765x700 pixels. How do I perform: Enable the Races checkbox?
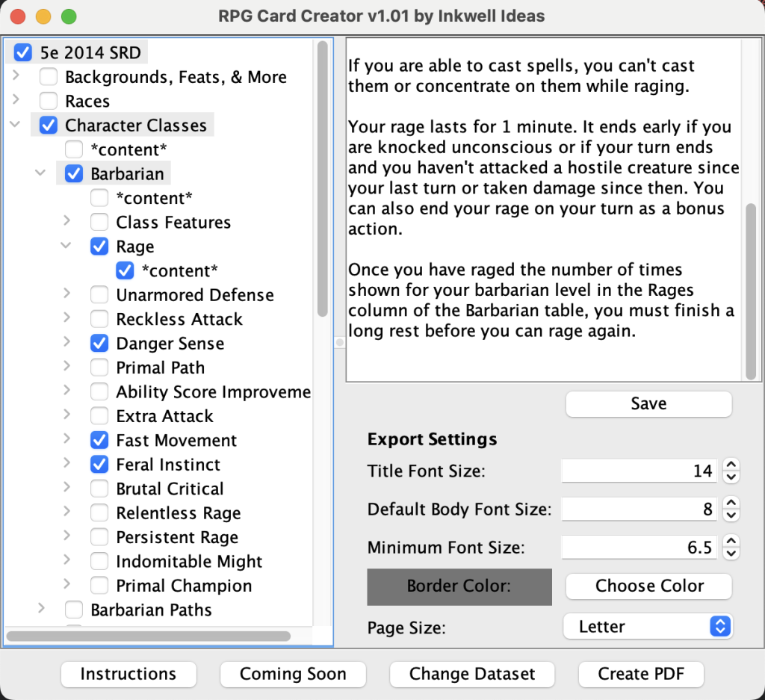tap(48, 101)
